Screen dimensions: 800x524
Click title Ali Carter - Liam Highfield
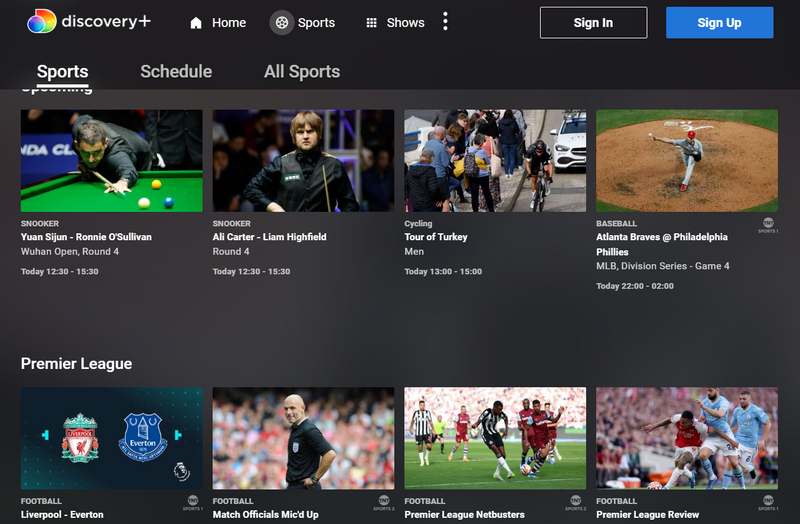click(x=269, y=237)
